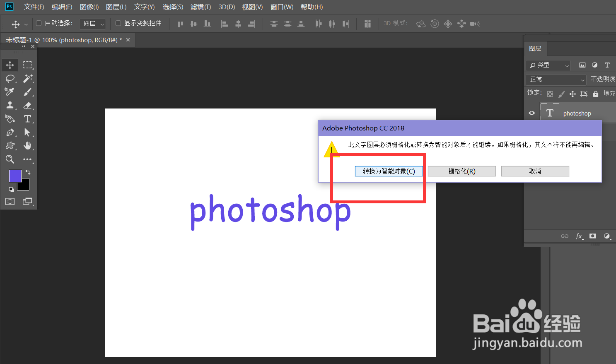The image size is (616, 364).
Task: Lock image pixels with brush icon
Action: pos(562,94)
